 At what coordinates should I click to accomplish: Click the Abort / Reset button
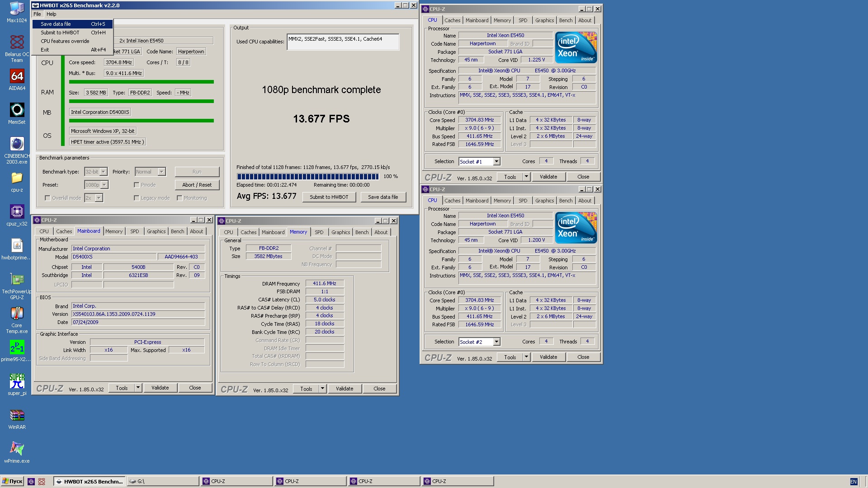tap(197, 185)
